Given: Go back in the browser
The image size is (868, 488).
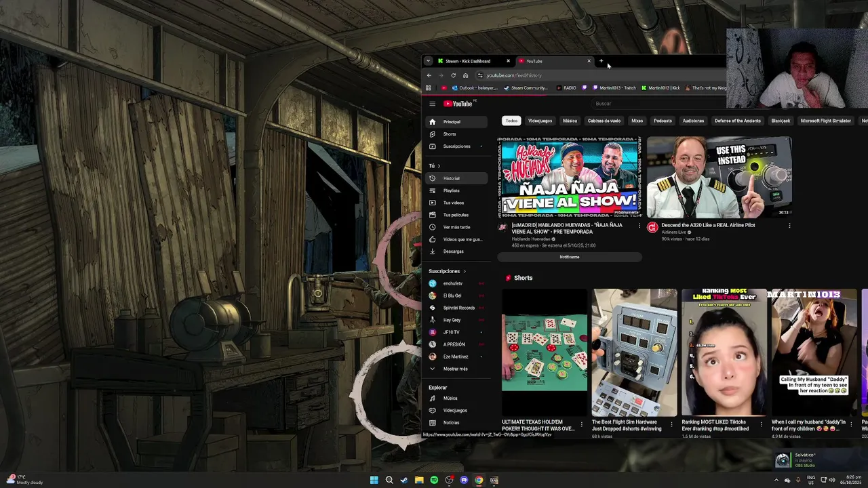Looking at the screenshot, I should click(x=429, y=75).
